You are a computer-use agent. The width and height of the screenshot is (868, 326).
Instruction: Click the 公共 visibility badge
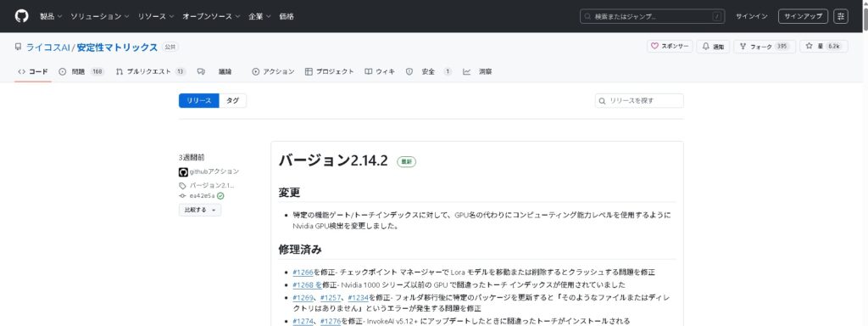pyautogui.click(x=170, y=48)
